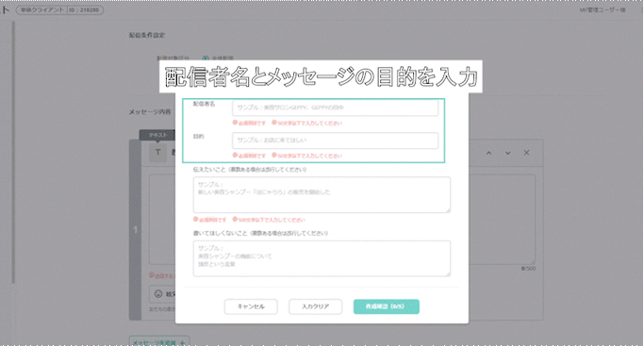Click the 単体クライアント ID badge
This screenshot has height=346, width=644.
60,9
